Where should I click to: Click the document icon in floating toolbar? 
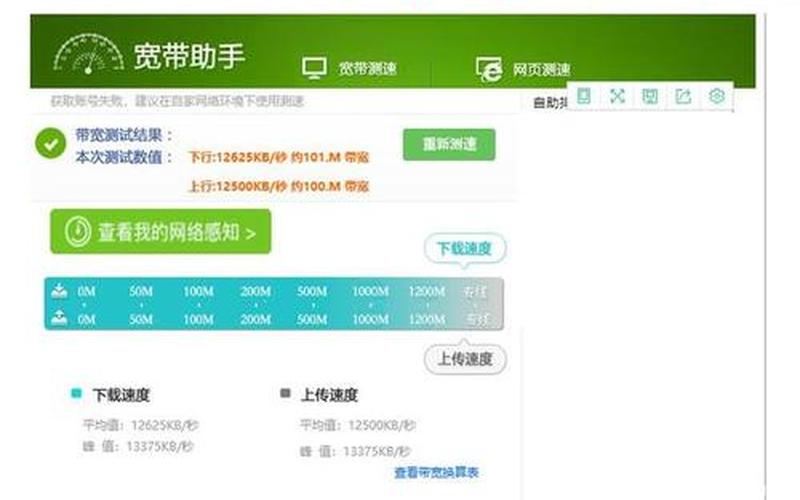[x=584, y=96]
